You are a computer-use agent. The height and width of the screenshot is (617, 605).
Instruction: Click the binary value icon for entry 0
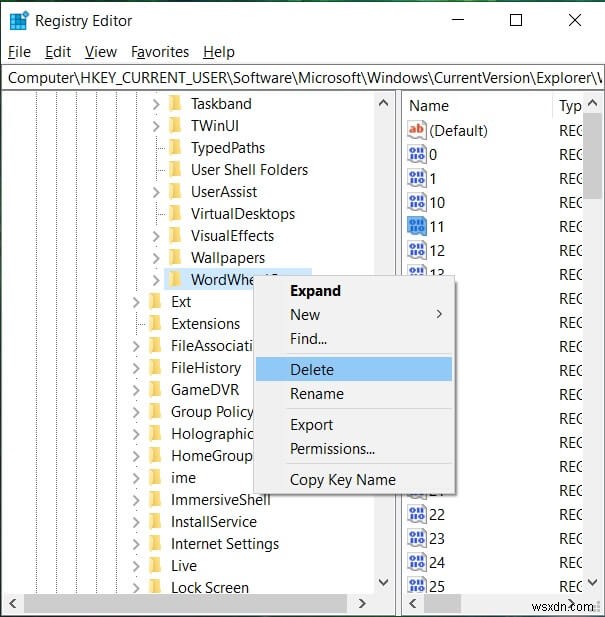417,154
